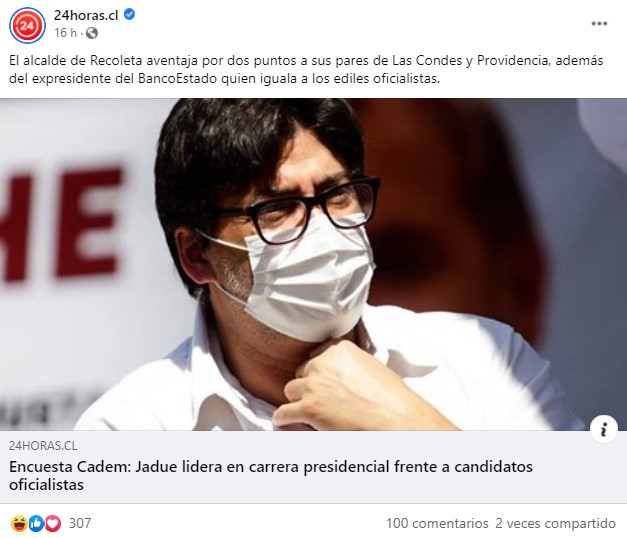The width and height of the screenshot is (627, 538).
Task: Open the 100 comentarios link
Action: (437, 523)
